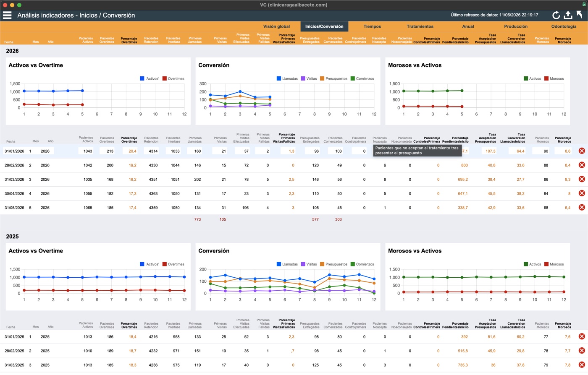
Task: Remove the 31/03/2025 row
Action: 582,365
